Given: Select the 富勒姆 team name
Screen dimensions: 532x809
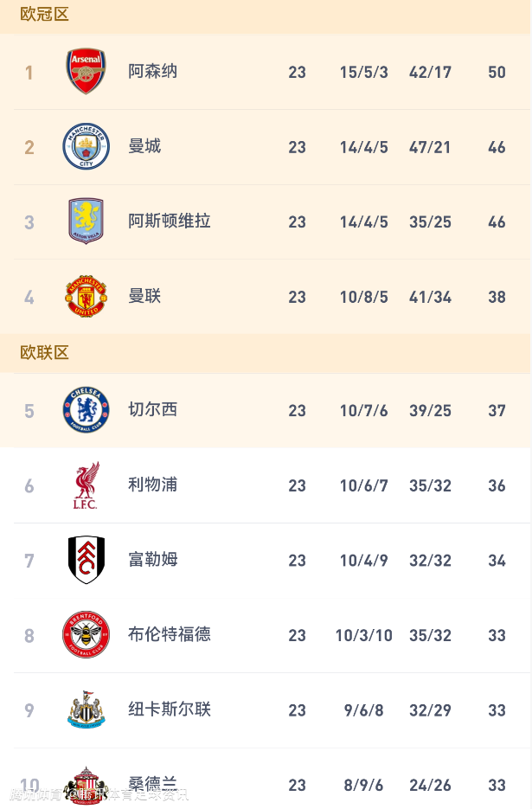Looking at the screenshot, I should click(x=153, y=560).
